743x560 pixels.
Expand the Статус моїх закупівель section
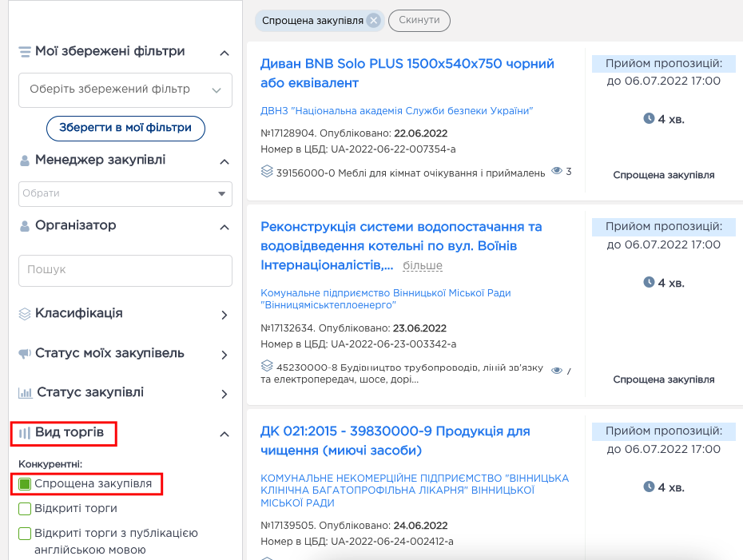click(x=224, y=355)
